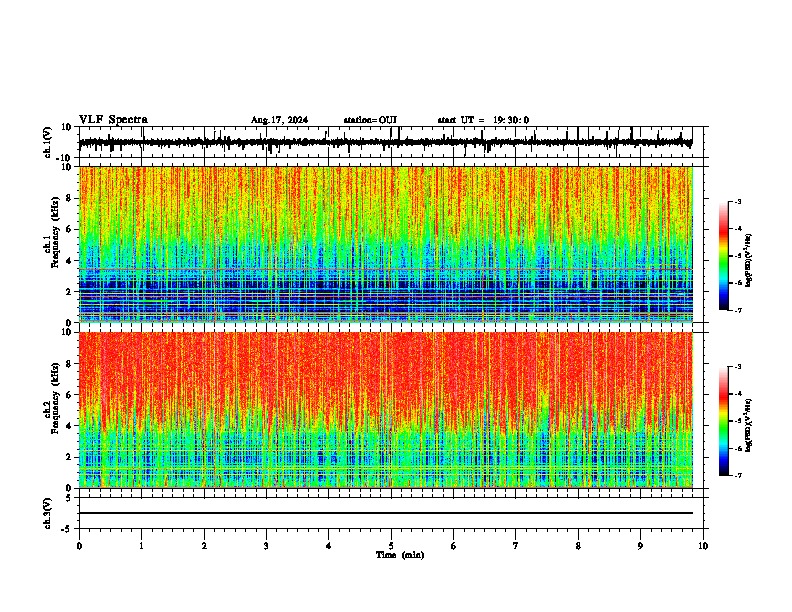
Task: Click inside the ch.1 voltage waveform panel
Action: click(x=391, y=142)
